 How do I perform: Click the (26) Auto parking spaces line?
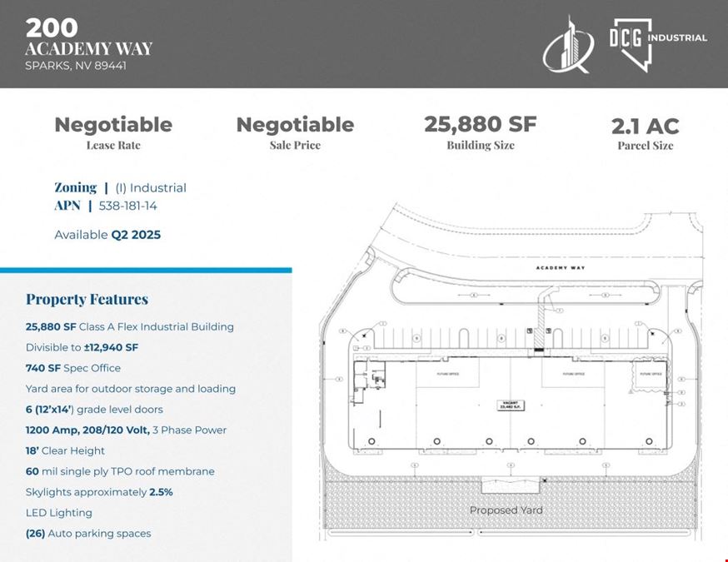[x=88, y=534]
